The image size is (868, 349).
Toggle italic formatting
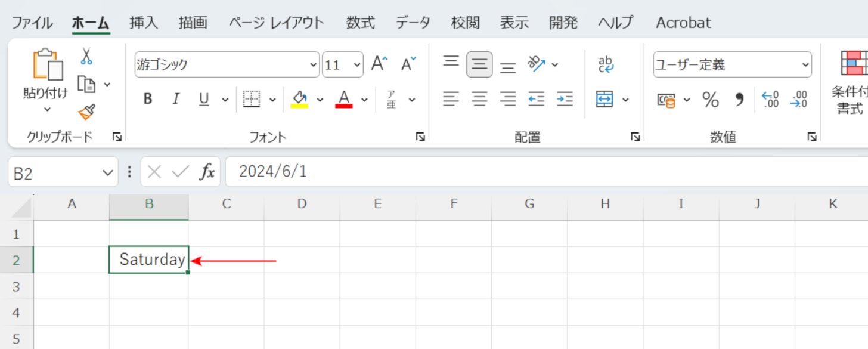point(176,100)
